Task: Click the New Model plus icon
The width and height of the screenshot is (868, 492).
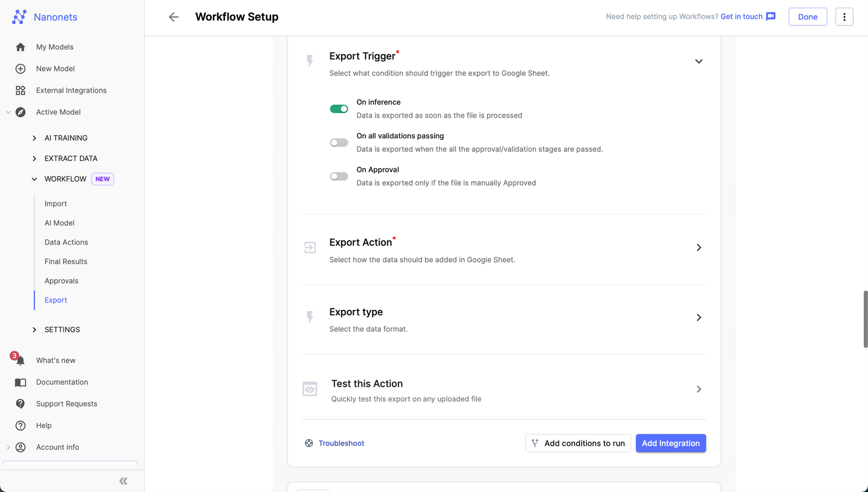Action: tap(21, 68)
